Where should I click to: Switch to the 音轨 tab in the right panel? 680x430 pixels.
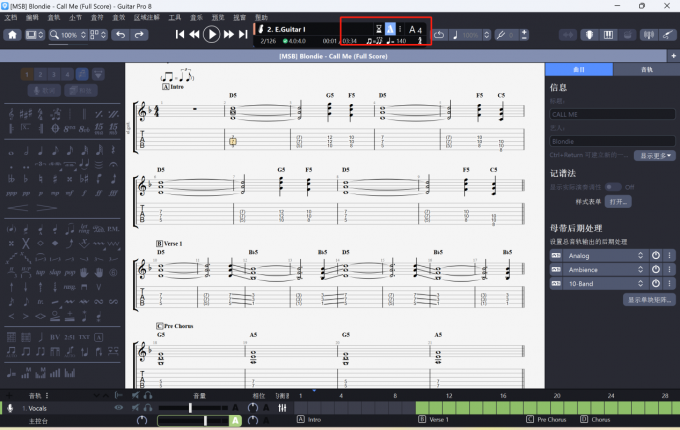coord(646,70)
